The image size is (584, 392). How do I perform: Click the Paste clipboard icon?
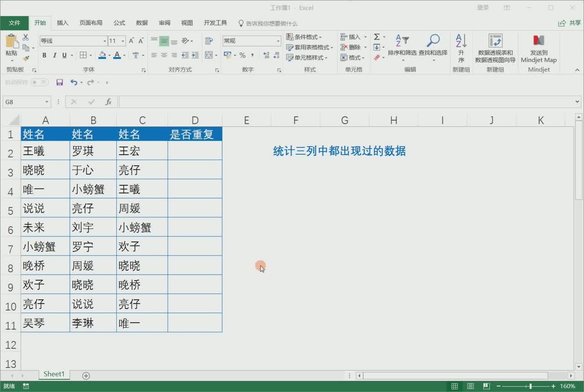pyautogui.click(x=11, y=42)
